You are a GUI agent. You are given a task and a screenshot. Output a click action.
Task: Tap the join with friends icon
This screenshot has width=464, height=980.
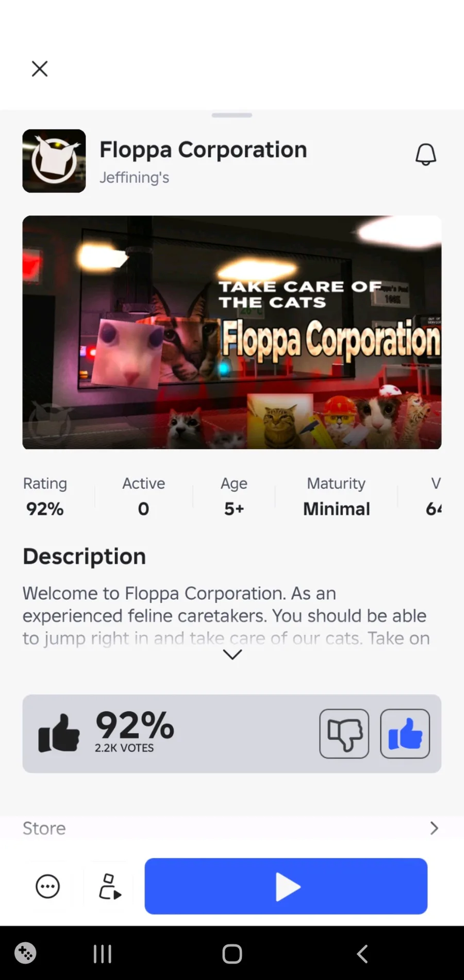[x=109, y=887]
